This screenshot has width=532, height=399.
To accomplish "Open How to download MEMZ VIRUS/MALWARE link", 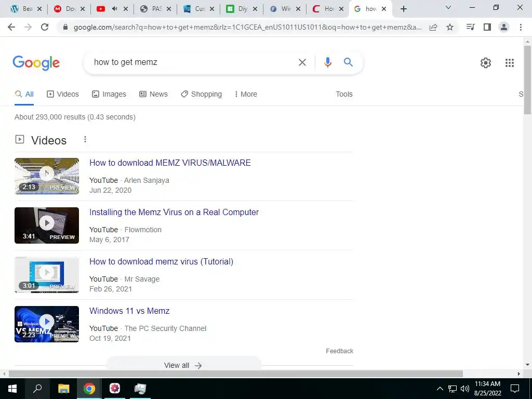I will point(170,163).
